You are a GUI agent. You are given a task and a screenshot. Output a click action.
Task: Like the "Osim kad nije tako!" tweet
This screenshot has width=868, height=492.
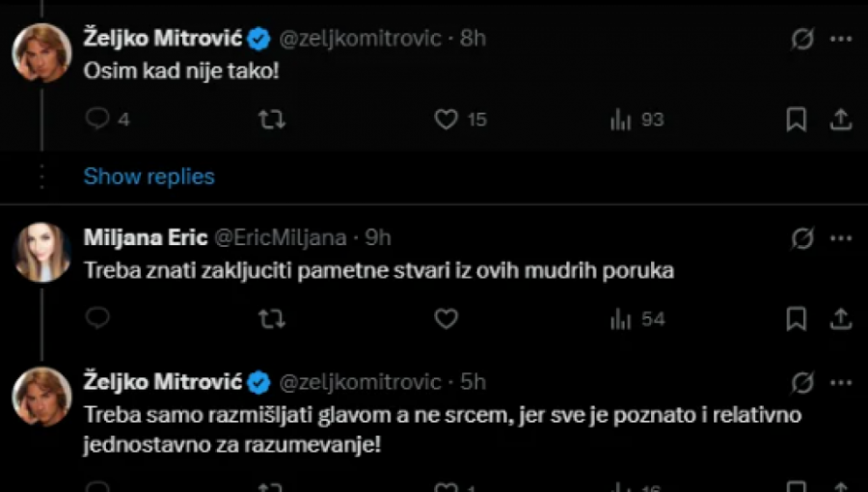click(445, 120)
